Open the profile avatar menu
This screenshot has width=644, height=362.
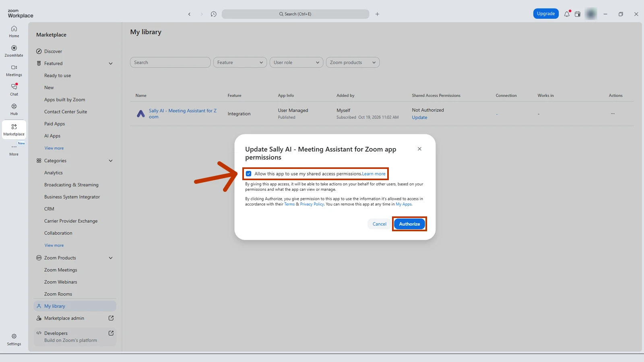591,14
